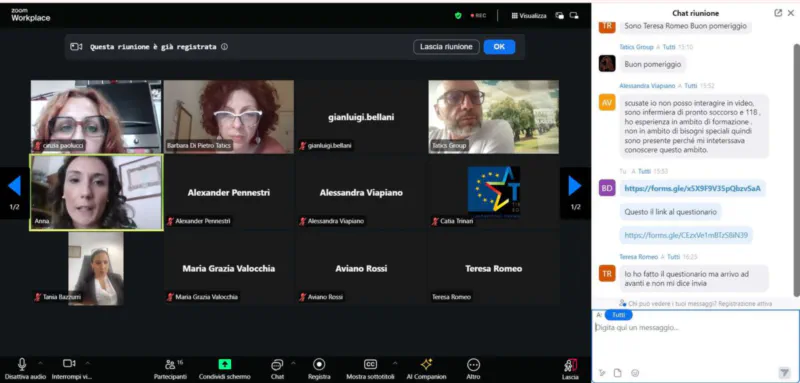This screenshot has width=800, height=383.
Task: Click Alessandra Viapiano sender name in chat
Action: [x=647, y=86]
